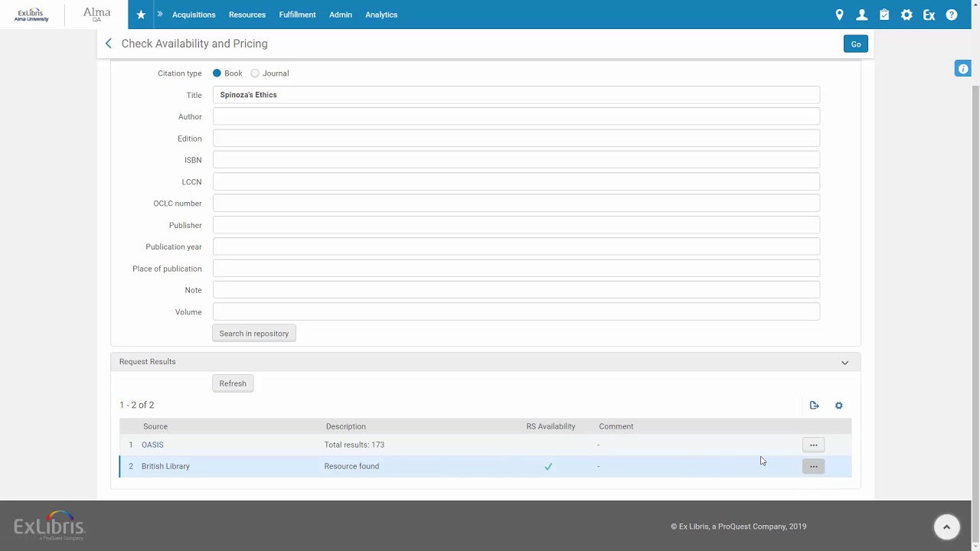The image size is (980, 551).
Task: Click the RS Availability column header
Action: [x=550, y=426]
